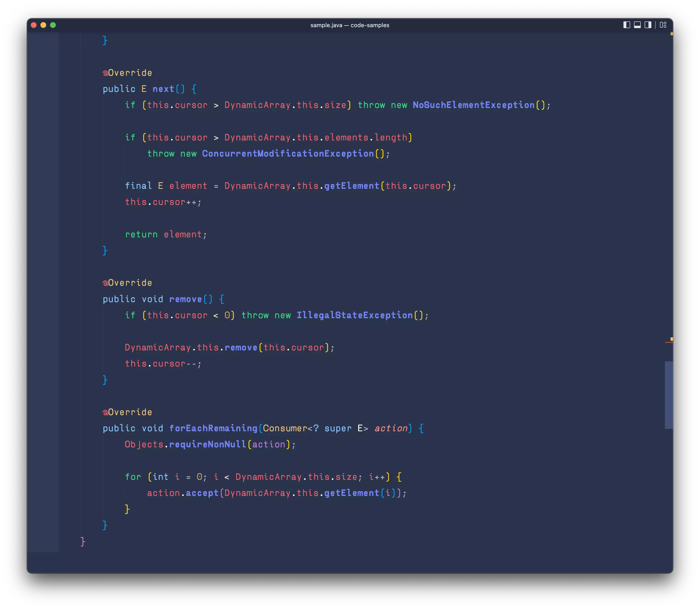Click 'for (int i = 0' loop header
Screen dimensions: 700x609
coord(164,477)
